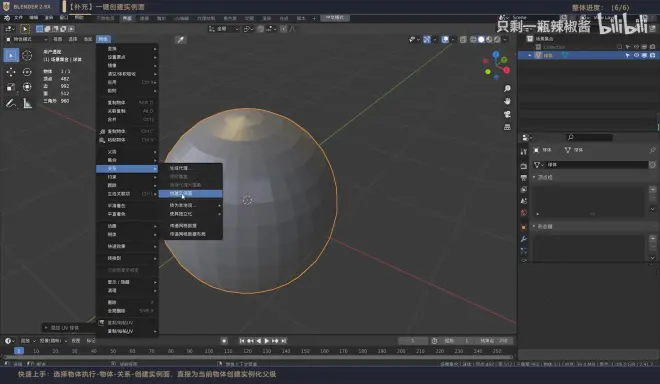Open the orange Object properties tab
The width and height of the screenshot is (660, 384).
[x=524, y=227]
